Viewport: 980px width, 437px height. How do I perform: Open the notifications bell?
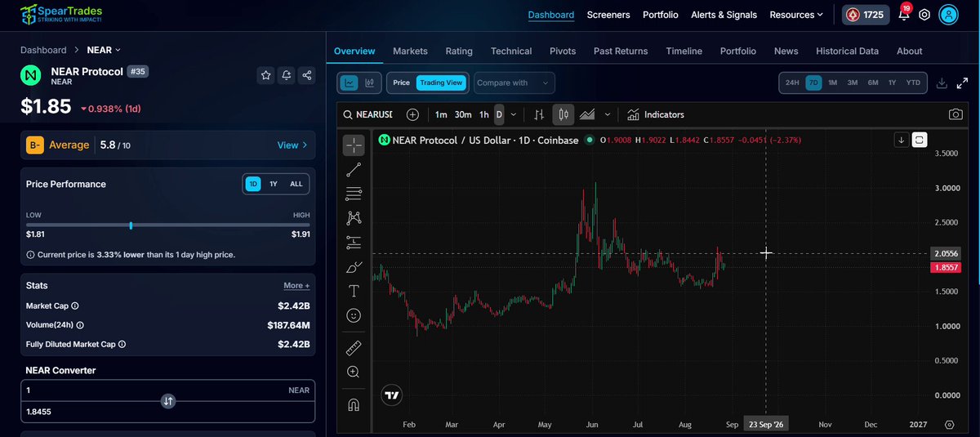[x=903, y=14]
